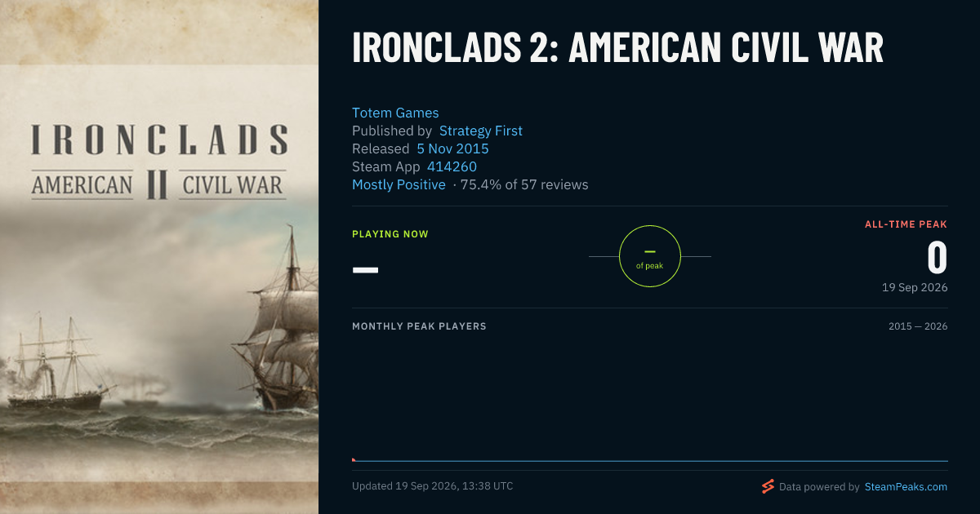Click the SteamPeaks logo icon
This screenshot has height=514, width=980.
pos(768,486)
